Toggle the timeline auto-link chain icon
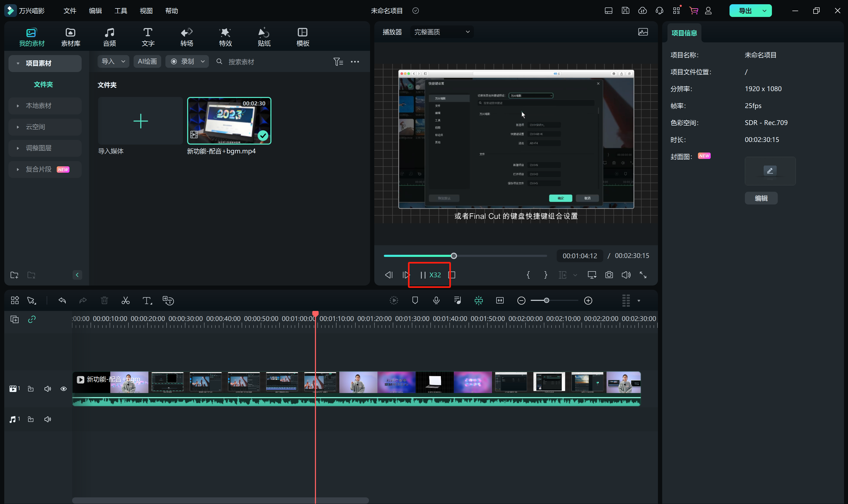This screenshot has height=504, width=848. pos(32,319)
